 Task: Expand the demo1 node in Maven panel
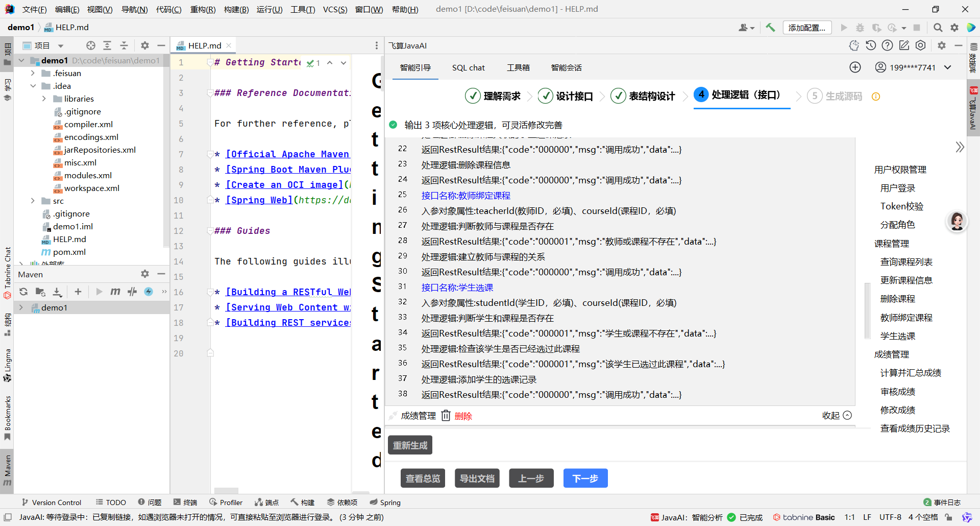[21, 307]
